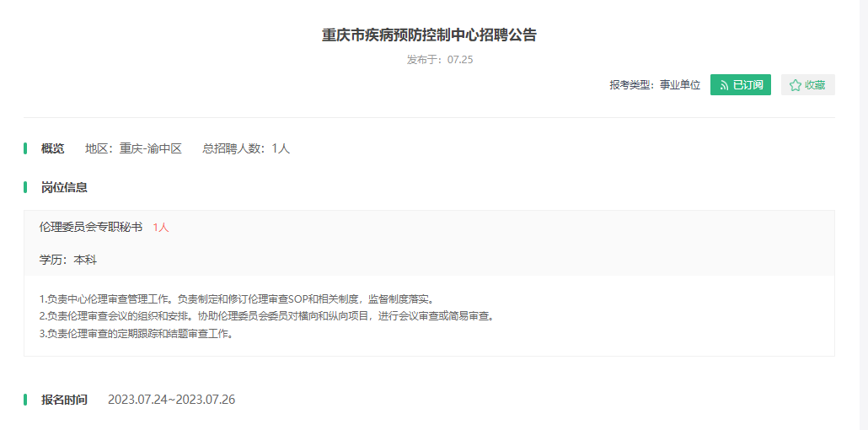Click the education text 学历：本科

[68, 260]
